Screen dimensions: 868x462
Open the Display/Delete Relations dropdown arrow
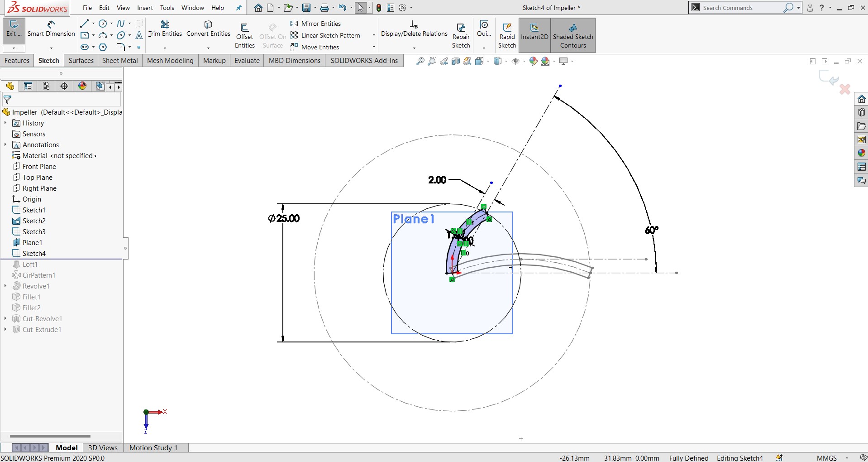point(414,48)
